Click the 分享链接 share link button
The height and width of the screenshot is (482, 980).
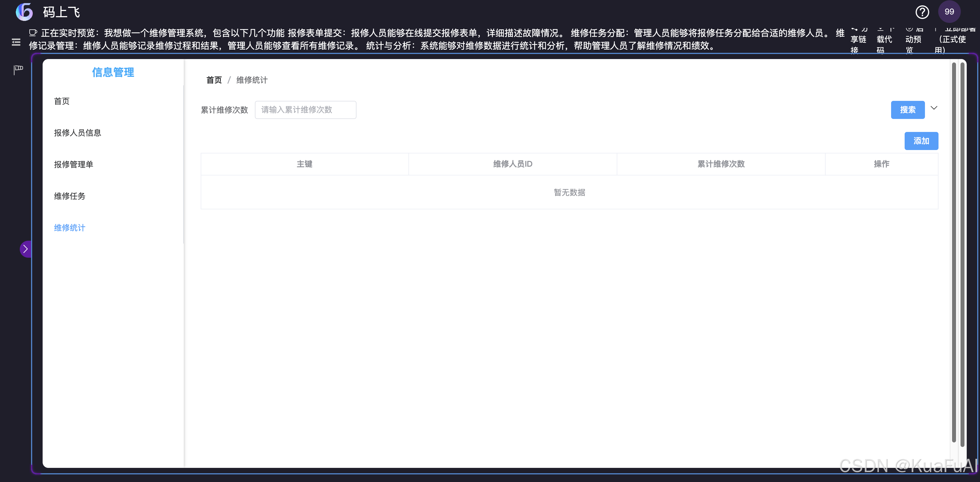click(858, 40)
